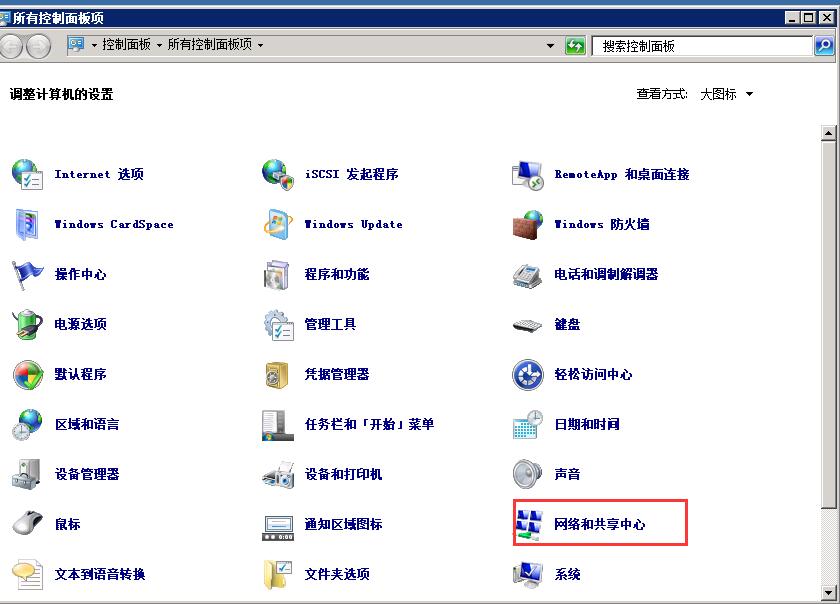Image resolution: width=840 pixels, height=604 pixels.
Task: Open the 键盘 keyboard icon
Action: click(527, 325)
